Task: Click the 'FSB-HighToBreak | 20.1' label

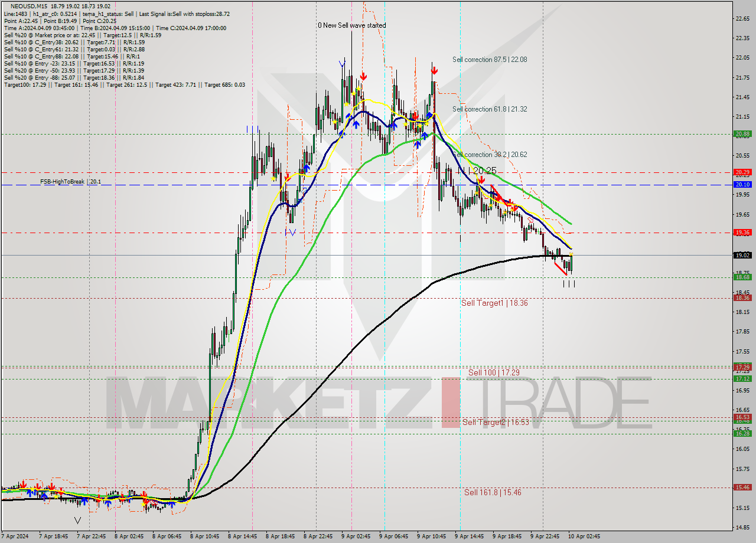Action: 70,182
